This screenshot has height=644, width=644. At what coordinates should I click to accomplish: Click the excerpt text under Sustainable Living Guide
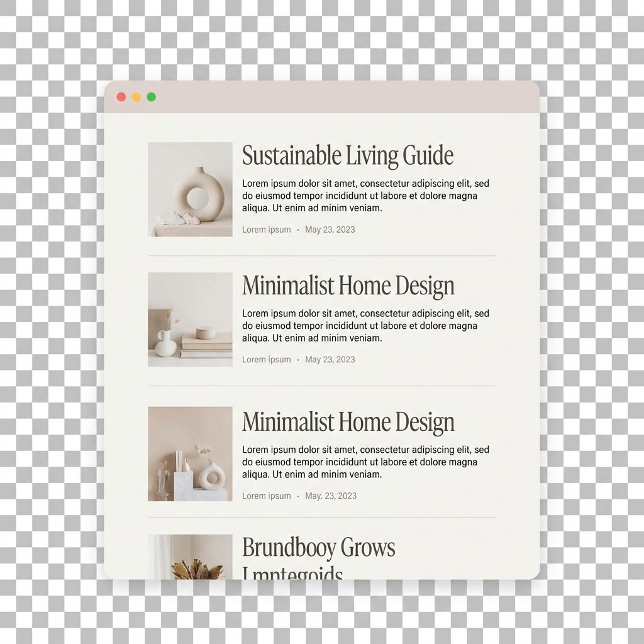365,196
